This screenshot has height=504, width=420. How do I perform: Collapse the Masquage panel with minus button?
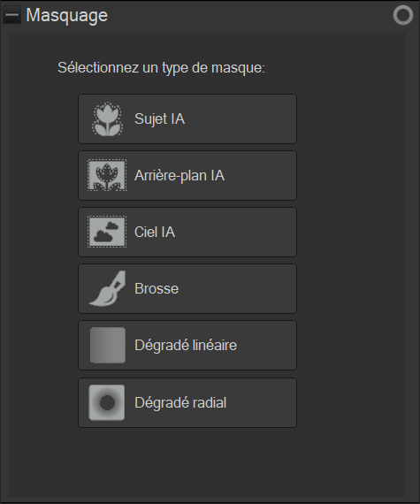click(11, 15)
